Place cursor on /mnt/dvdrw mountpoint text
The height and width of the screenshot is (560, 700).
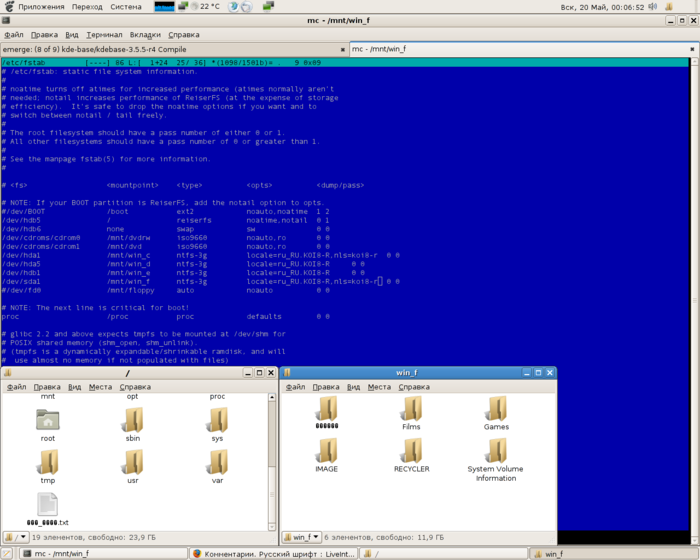click(x=129, y=238)
